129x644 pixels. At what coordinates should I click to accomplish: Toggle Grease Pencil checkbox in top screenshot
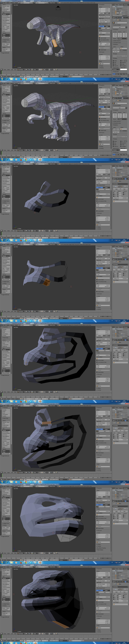click(101, 24)
